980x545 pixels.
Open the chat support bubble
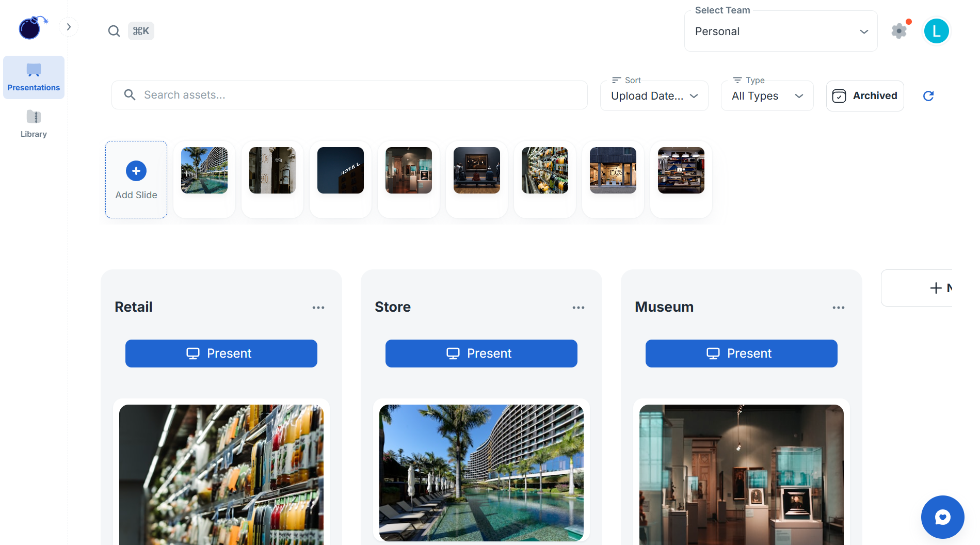click(943, 517)
